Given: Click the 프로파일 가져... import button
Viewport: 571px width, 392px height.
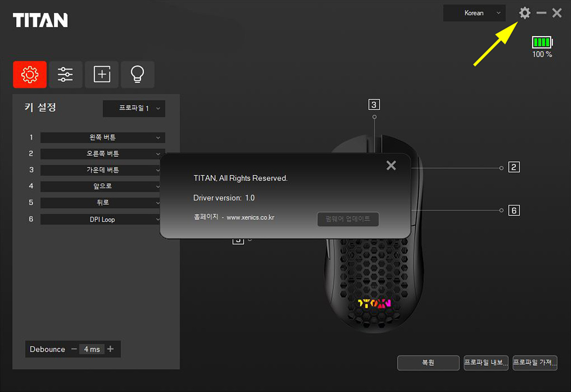Looking at the screenshot, I should click(x=535, y=363).
